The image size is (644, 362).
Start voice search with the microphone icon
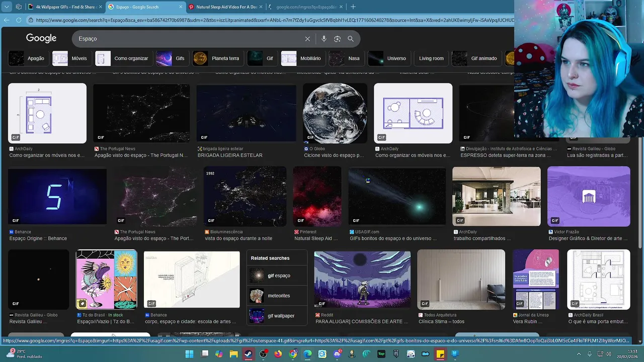tap(324, 39)
